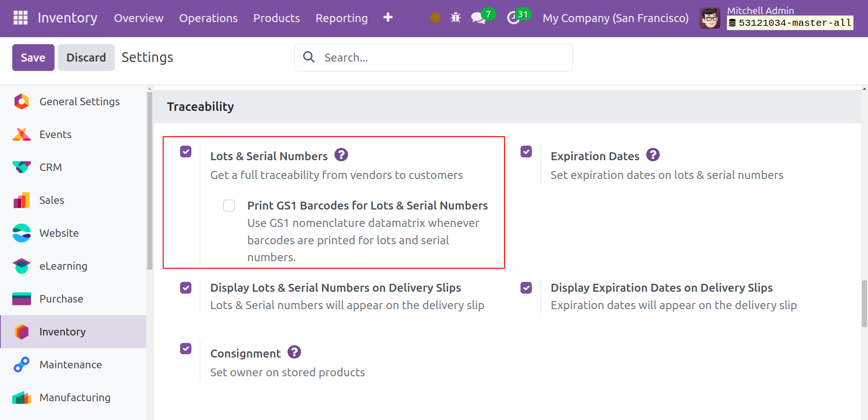This screenshot has height=420, width=868.
Task: Uncheck the Expiration Dates checkbox
Action: click(x=526, y=152)
